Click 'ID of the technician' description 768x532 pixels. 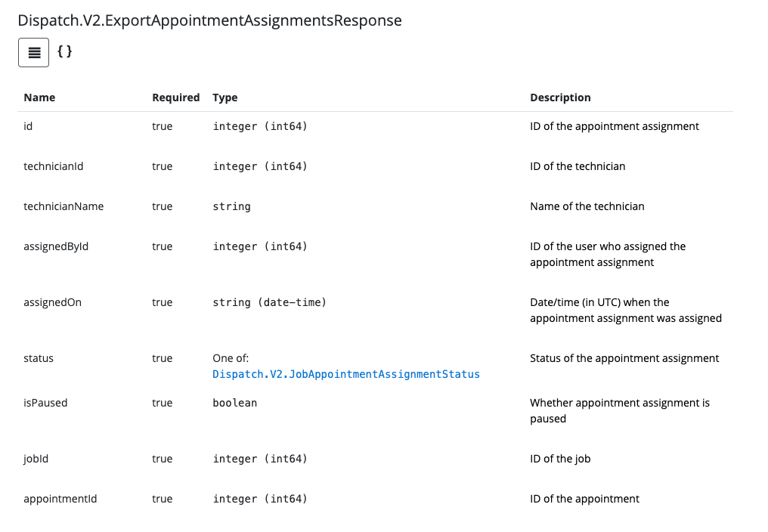click(x=578, y=166)
